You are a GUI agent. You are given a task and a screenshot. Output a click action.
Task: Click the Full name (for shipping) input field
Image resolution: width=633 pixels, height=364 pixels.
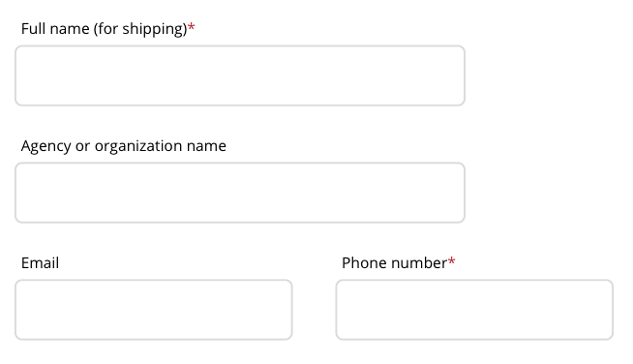pyautogui.click(x=240, y=76)
